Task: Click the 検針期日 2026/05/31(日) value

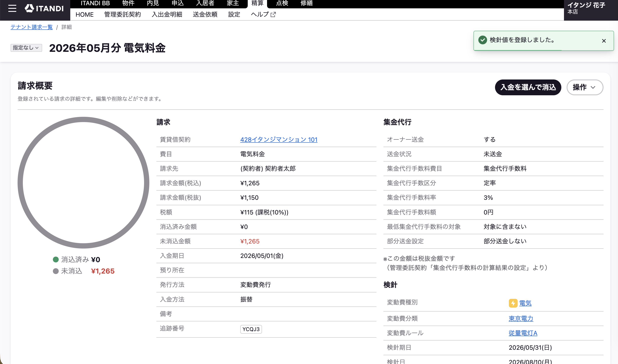Action: tap(530, 348)
